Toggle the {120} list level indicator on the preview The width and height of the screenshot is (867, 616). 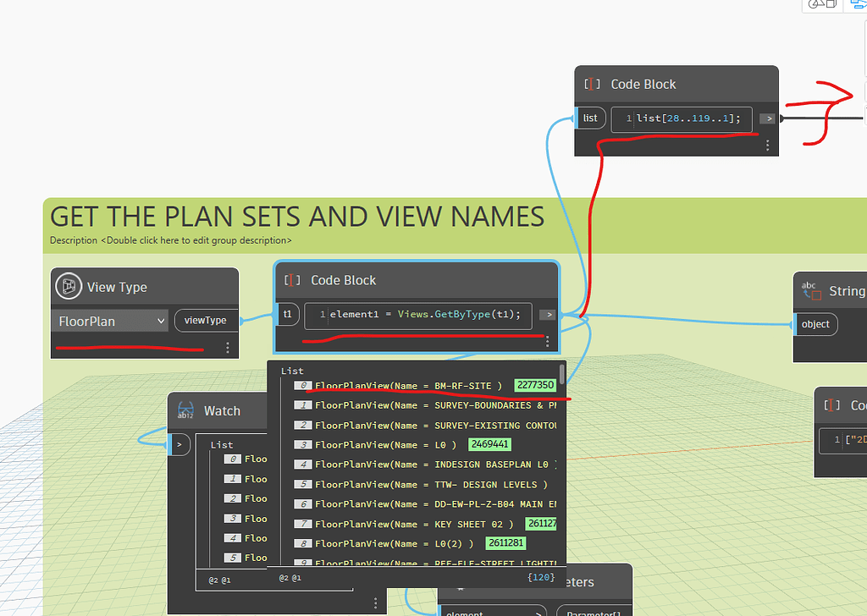point(541,576)
